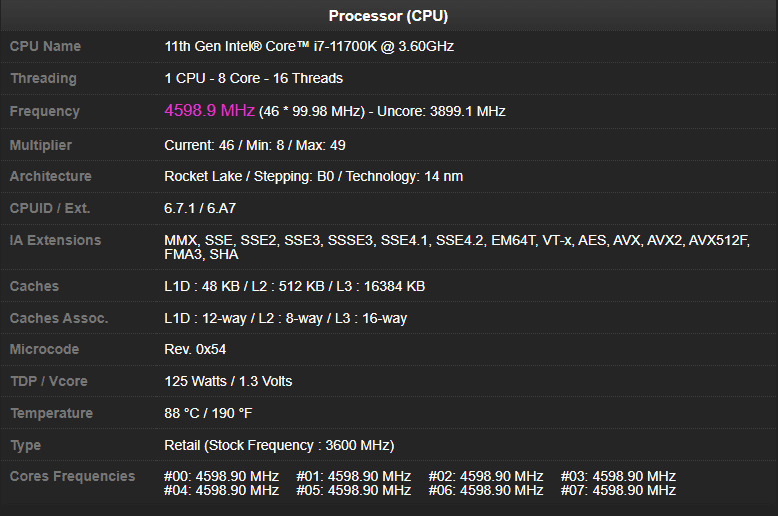Click core #03 frequency entry

618,476
